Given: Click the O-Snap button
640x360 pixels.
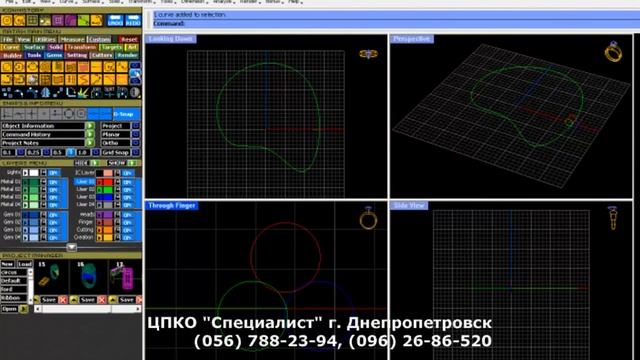Looking at the screenshot, I should click(126, 114).
